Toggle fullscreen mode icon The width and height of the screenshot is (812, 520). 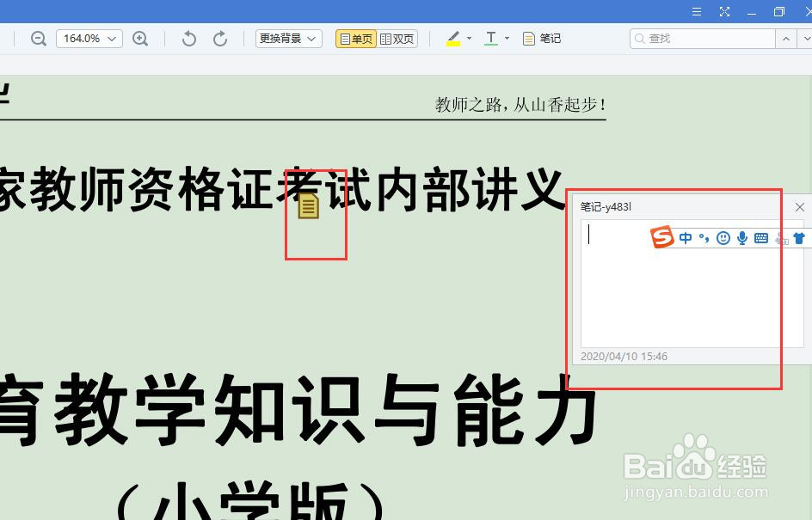tap(724, 11)
